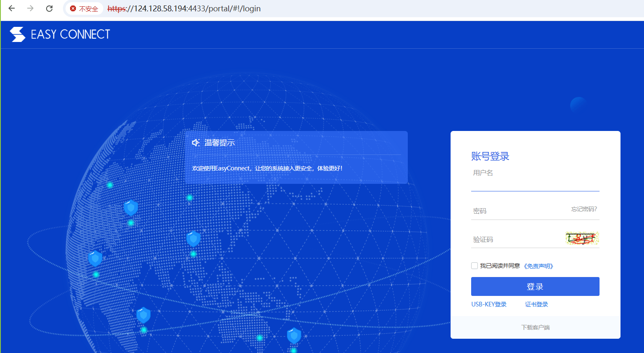Click the Easy Connect logo
Image resolution: width=644 pixels, height=353 pixels.
[60, 34]
